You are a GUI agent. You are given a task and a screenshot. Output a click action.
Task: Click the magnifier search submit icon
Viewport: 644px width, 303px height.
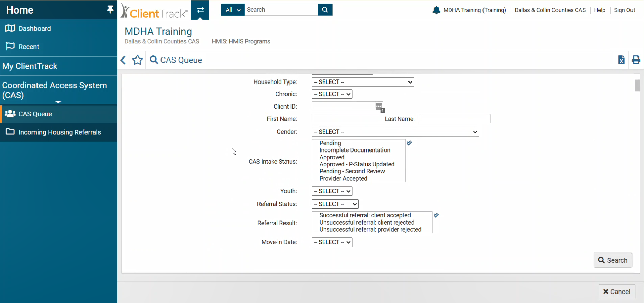(325, 10)
